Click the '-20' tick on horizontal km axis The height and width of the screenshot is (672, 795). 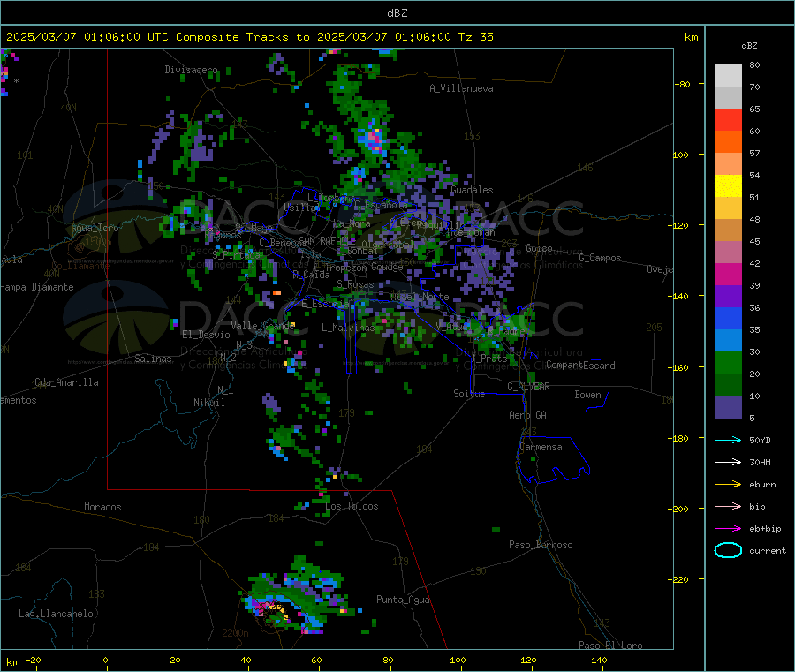(34, 660)
